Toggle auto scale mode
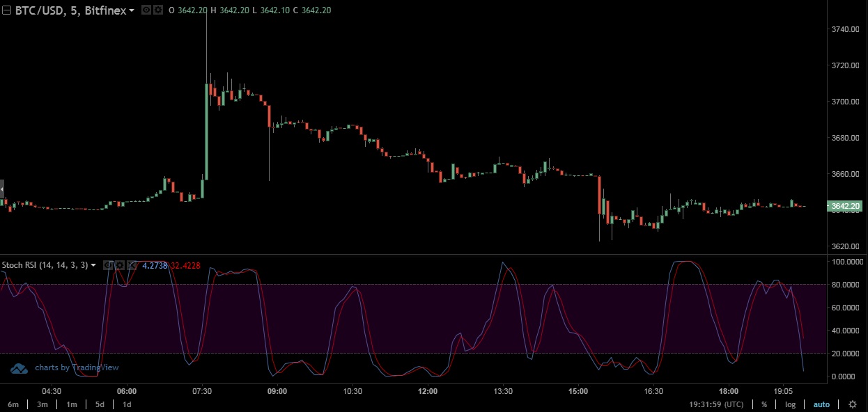868x412 pixels. [821, 404]
